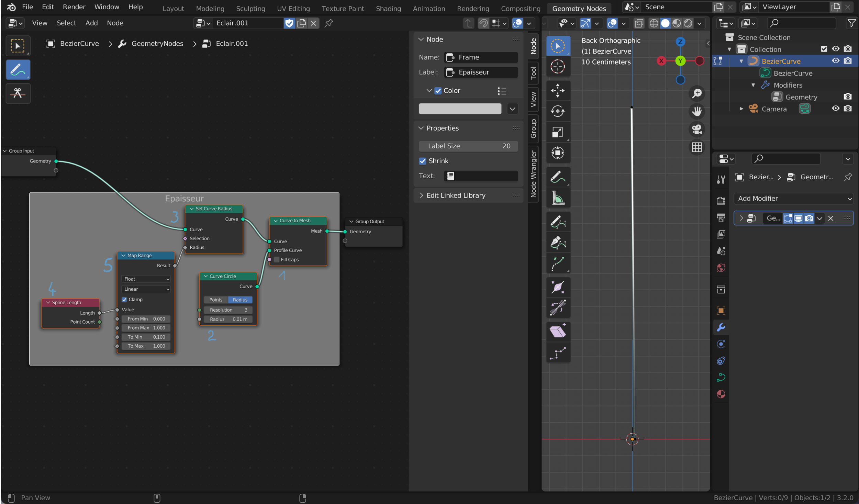
Task: Click the Label Size field
Action: (468, 146)
